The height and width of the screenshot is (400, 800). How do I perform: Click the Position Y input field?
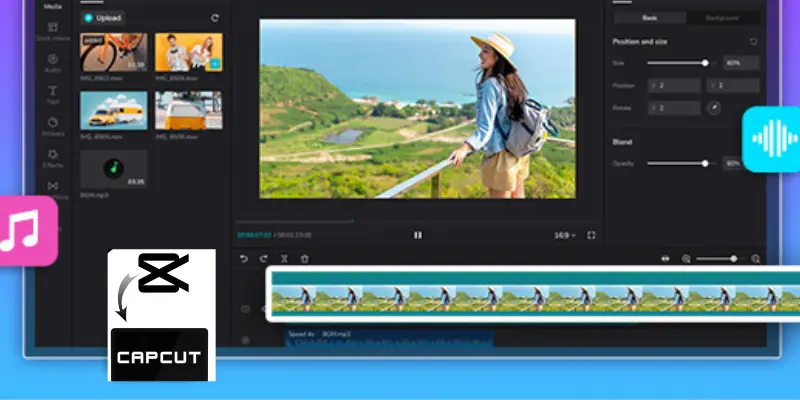tap(733, 86)
